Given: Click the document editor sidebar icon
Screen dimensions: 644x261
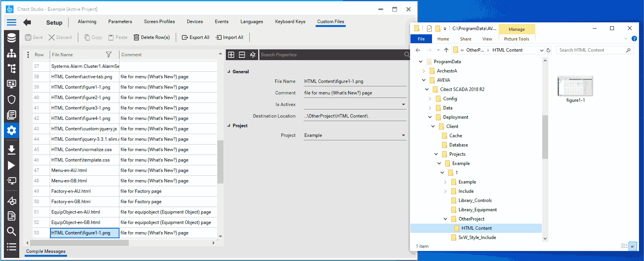Looking at the screenshot, I should (12, 216).
